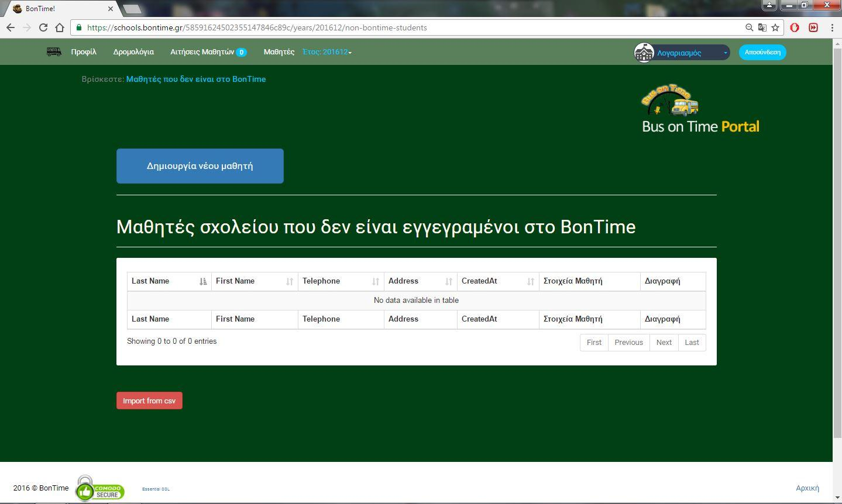Click the Next pagination button

coord(664,343)
